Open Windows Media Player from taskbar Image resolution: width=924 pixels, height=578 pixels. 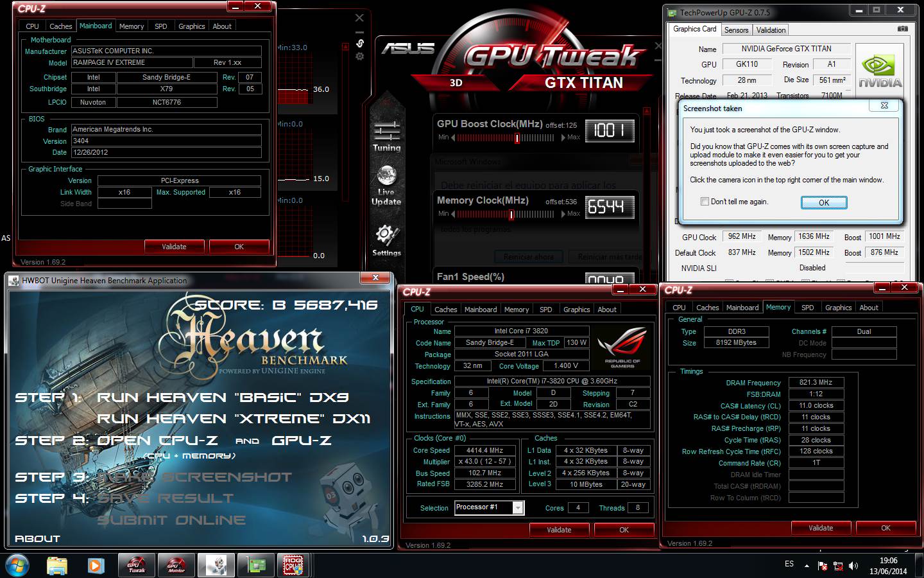(96, 565)
